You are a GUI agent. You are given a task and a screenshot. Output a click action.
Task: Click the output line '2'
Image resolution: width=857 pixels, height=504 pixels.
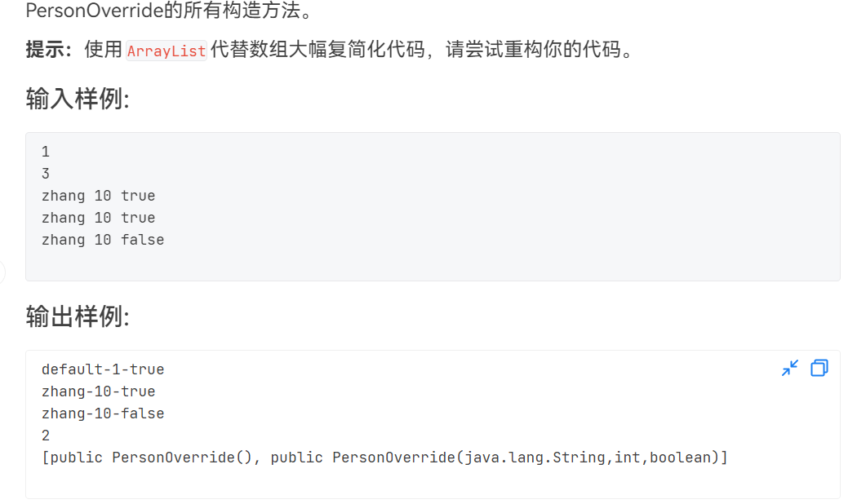point(46,435)
